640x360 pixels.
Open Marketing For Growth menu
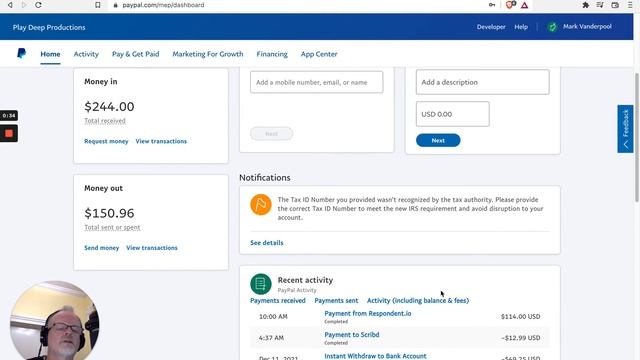tap(208, 54)
